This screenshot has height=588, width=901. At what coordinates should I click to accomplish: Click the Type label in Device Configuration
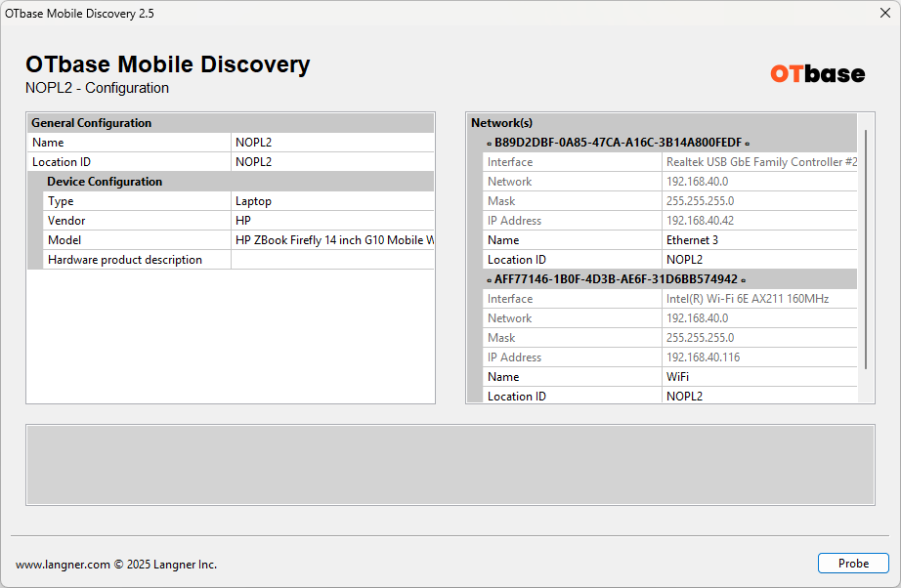click(61, 201)
